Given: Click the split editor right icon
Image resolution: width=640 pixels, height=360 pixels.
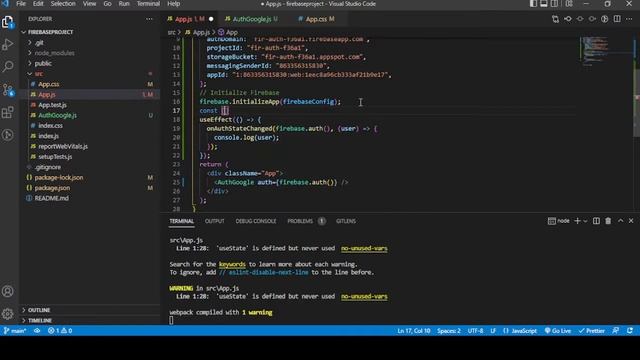Looking at the screenshot, I should 617,19.
